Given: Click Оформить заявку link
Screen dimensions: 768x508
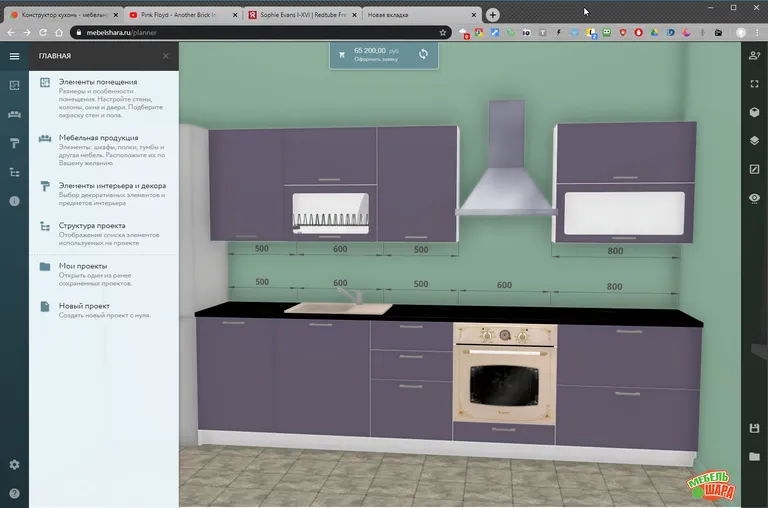Looking at the screenshot, I should [376, 59].
